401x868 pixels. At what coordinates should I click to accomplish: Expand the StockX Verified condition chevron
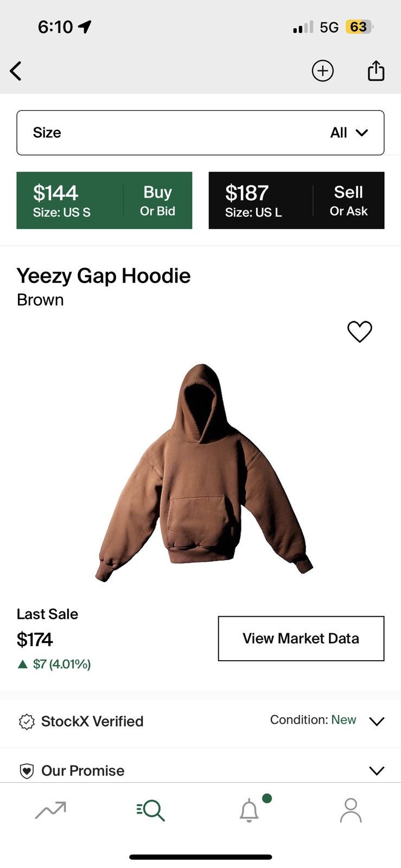tap(377, 722)
